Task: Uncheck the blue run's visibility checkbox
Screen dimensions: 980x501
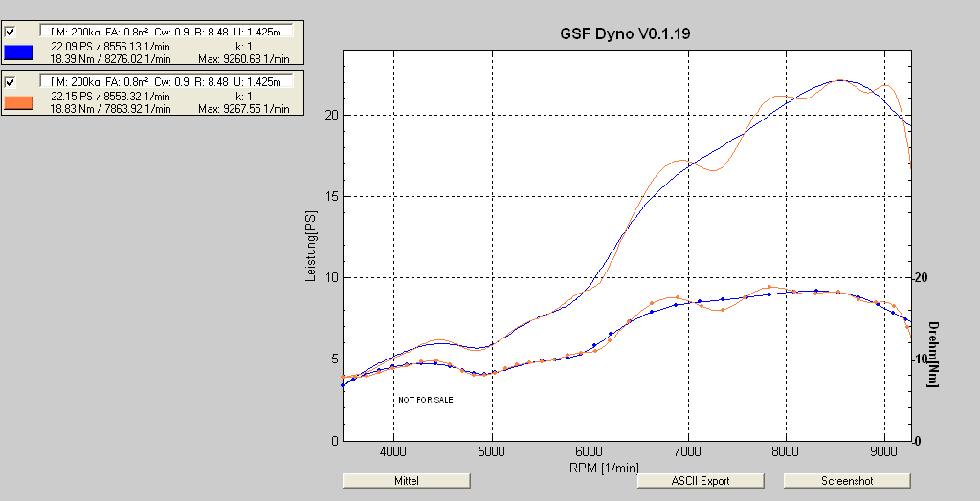Action: coord(11,32)
